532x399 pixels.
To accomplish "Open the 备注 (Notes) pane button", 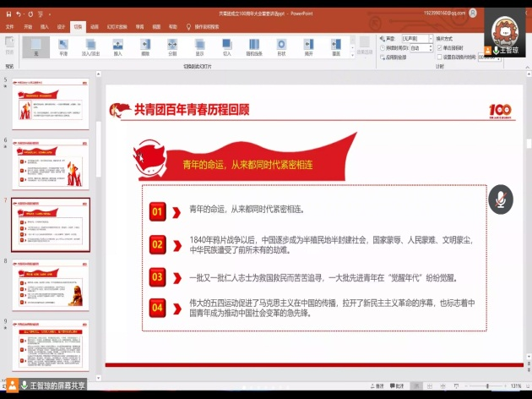I will 377,385.
